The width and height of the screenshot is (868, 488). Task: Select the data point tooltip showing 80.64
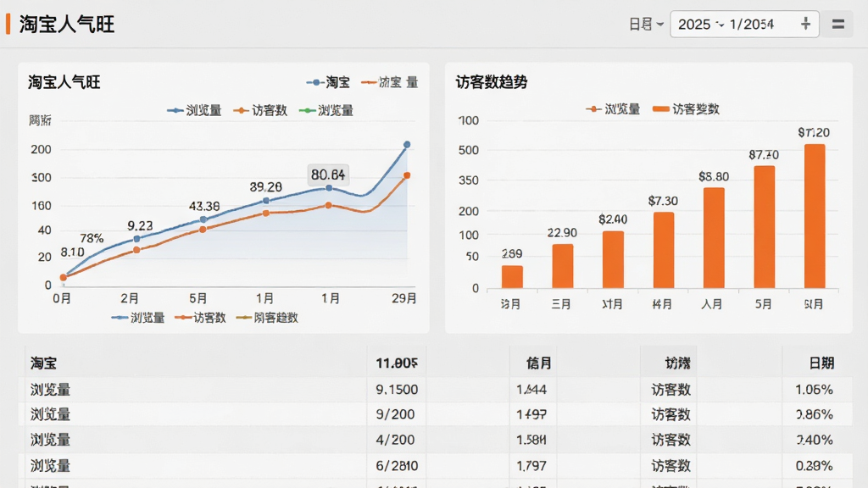[x=328, y=175]
